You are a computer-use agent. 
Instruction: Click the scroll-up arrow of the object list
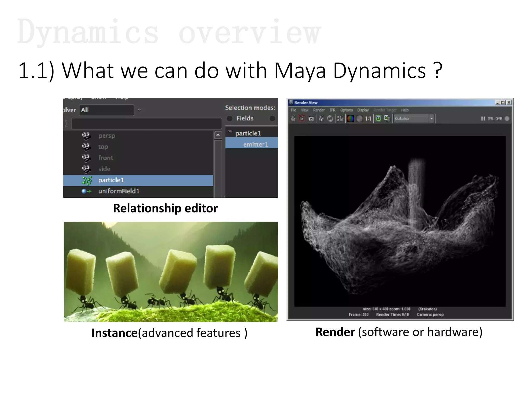tap(218, 135)
